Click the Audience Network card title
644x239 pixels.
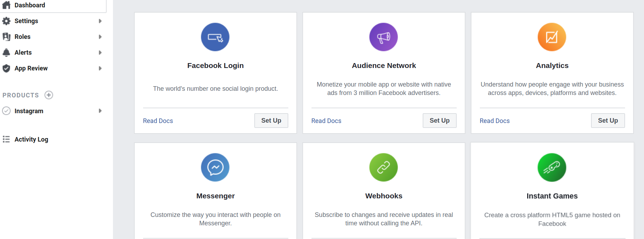(384, 66)
